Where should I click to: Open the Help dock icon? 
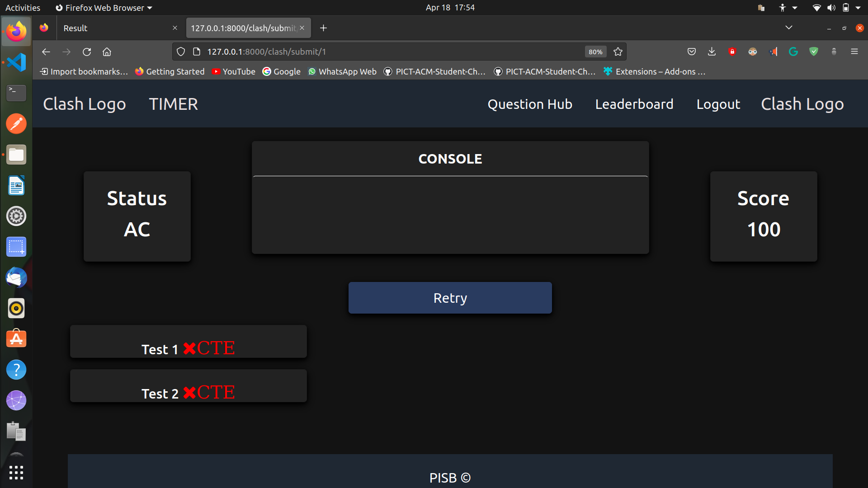pos(16,370)
